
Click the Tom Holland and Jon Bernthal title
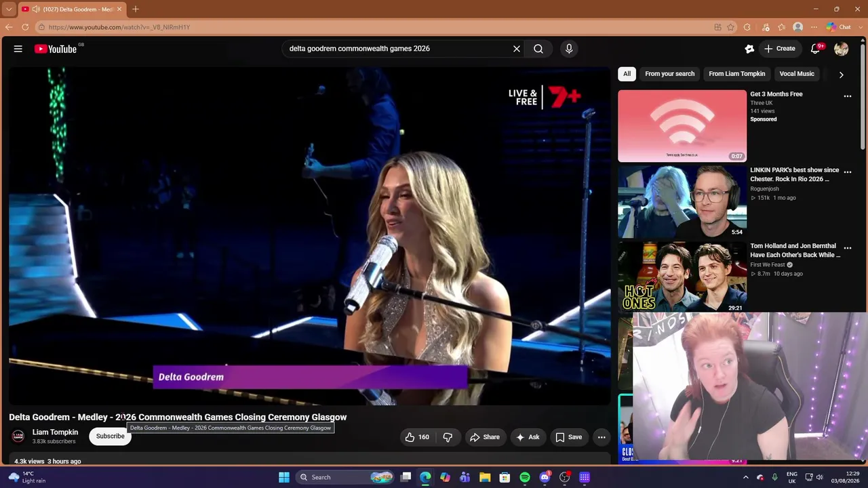(x=795, y=250)
